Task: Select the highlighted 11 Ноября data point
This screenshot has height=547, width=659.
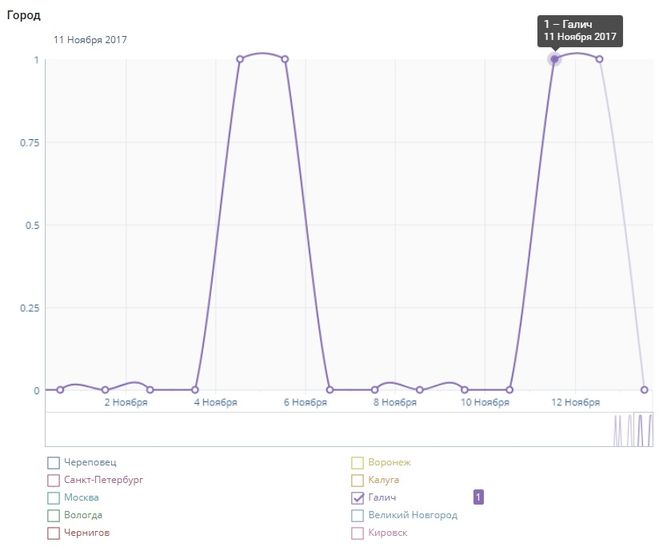Action: [554, 59]
